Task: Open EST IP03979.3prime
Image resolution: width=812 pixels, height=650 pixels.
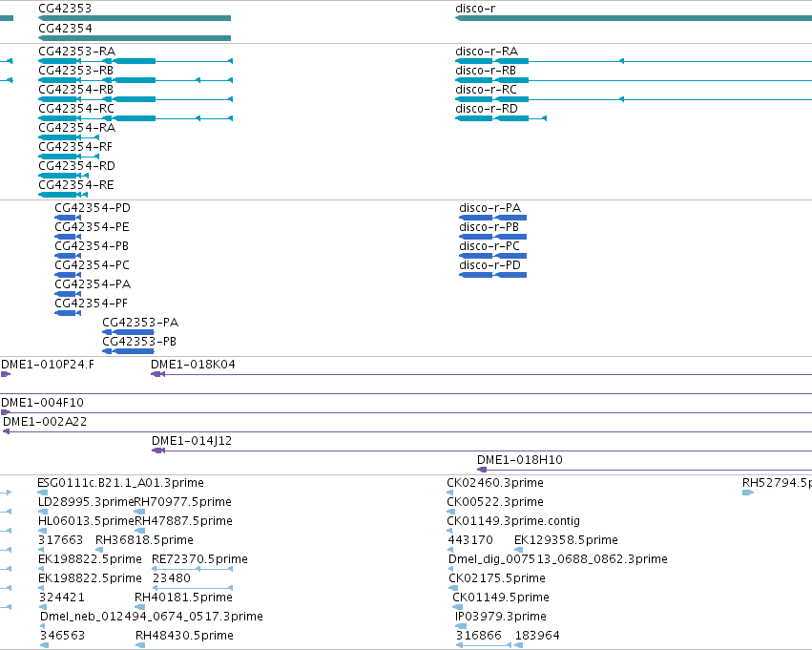Action: pos(460,626)
